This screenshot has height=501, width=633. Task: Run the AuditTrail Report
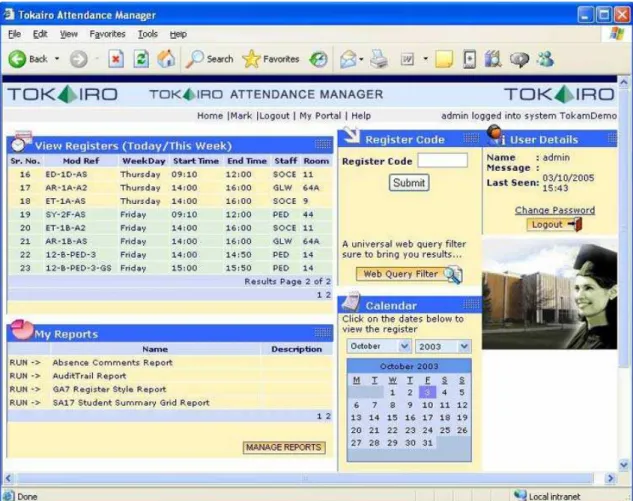[x=25, y=376]
